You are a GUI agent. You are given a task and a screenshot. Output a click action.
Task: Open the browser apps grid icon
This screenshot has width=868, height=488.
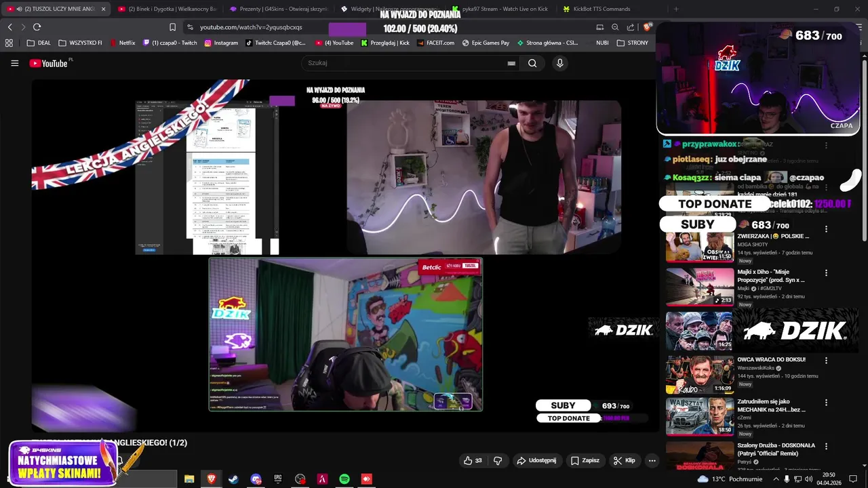click(x=9, y=43)
